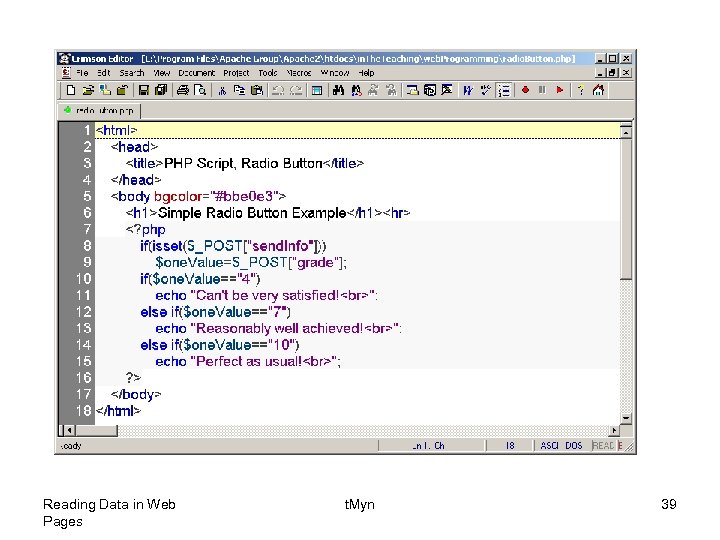The width and height of the screenshot is (720, 540).
Task: Open the Edit menu
Action: click(x=104, y=73)
